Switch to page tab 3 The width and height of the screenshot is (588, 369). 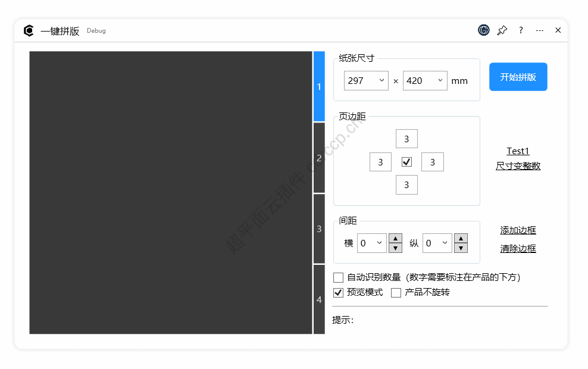[319, 229]
